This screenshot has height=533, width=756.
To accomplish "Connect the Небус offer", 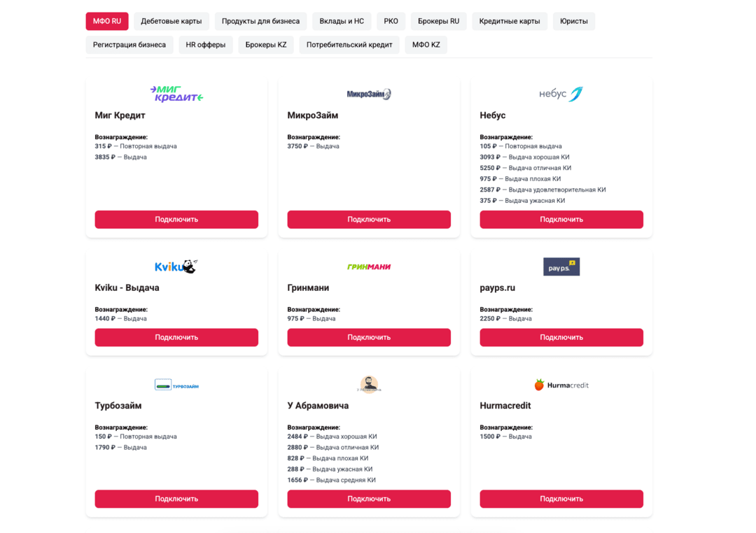I will point(561,220).
